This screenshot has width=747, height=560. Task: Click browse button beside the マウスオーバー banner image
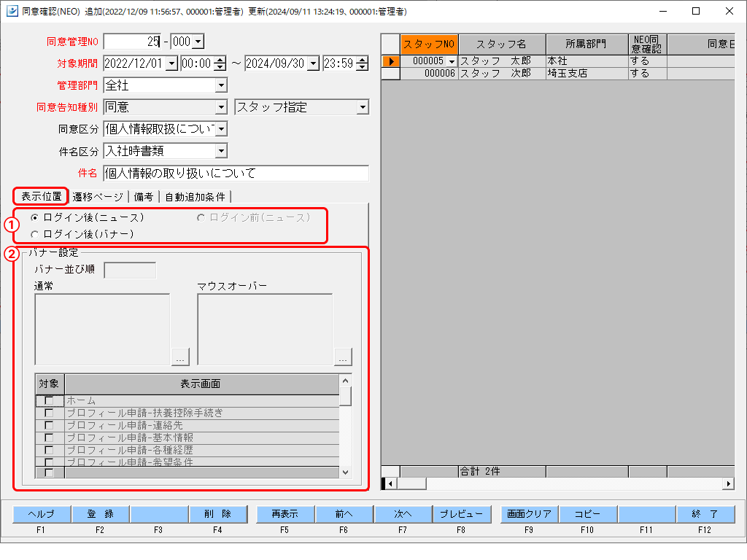[x=343, y=357]
